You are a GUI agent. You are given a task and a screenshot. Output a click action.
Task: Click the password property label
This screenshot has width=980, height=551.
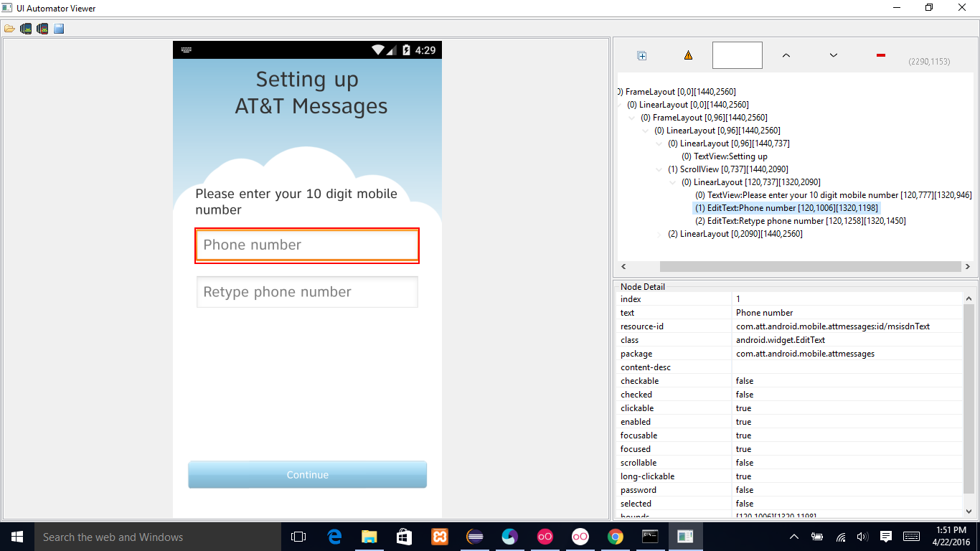pos(638,490)
